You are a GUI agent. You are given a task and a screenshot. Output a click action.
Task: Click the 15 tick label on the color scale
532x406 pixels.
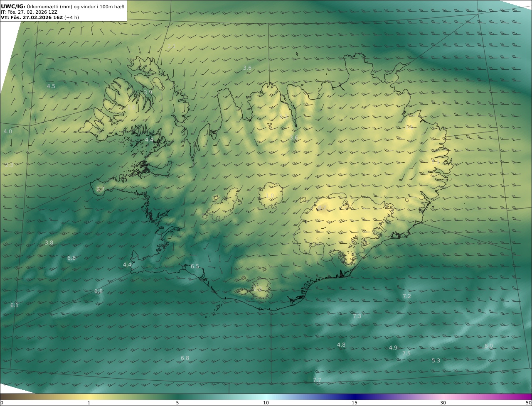(355, 403)
